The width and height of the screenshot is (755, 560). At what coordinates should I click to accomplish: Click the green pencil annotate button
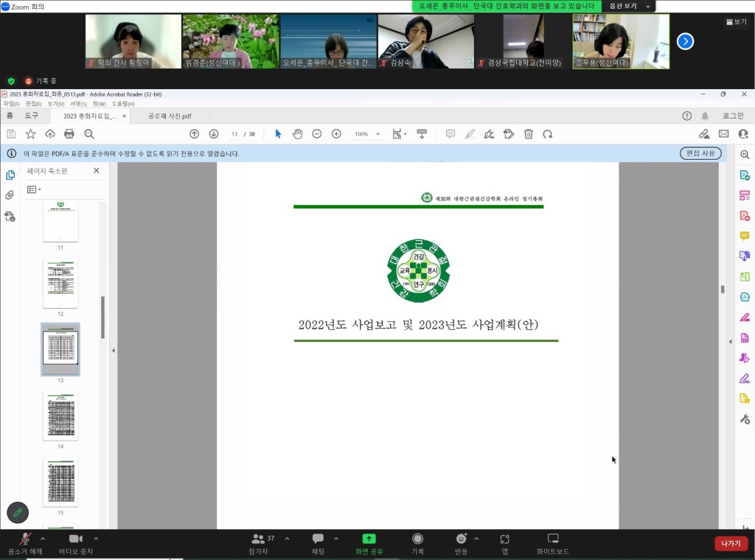click(18, 513)
